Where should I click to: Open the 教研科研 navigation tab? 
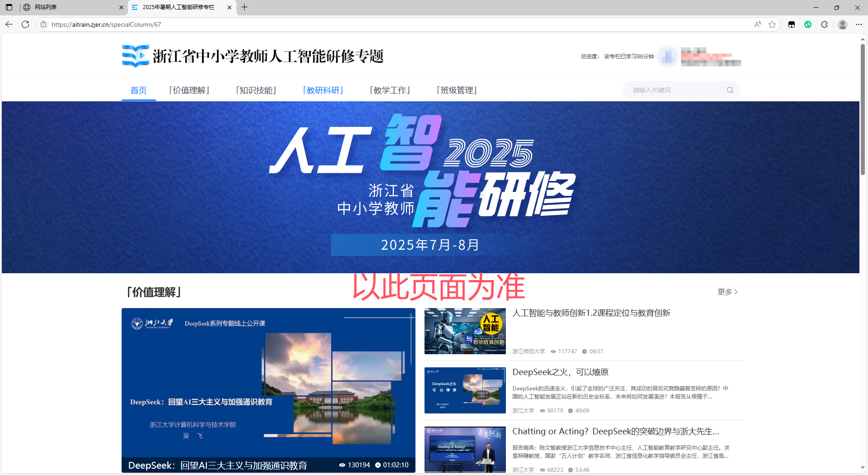click(x=323, y=90)
